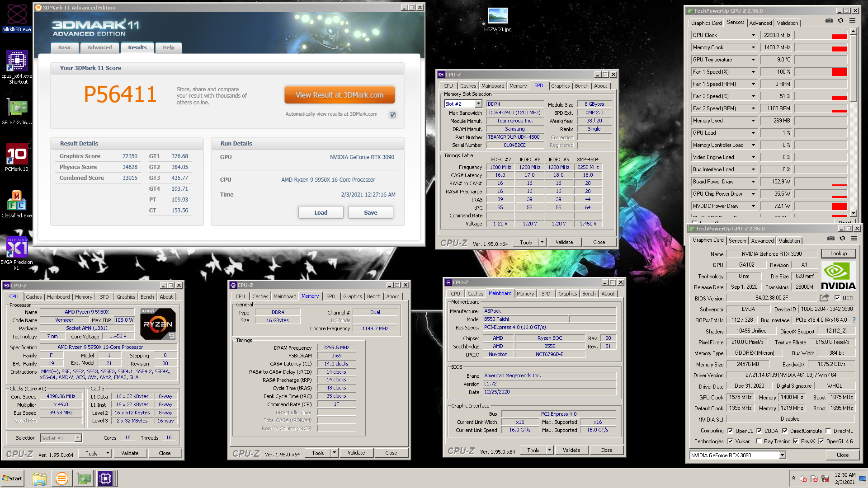Click the BIOS export share icon in GPU-Z
Image resolution: width=868 pixels, height=488 pixels.
(x=824, y=297)
